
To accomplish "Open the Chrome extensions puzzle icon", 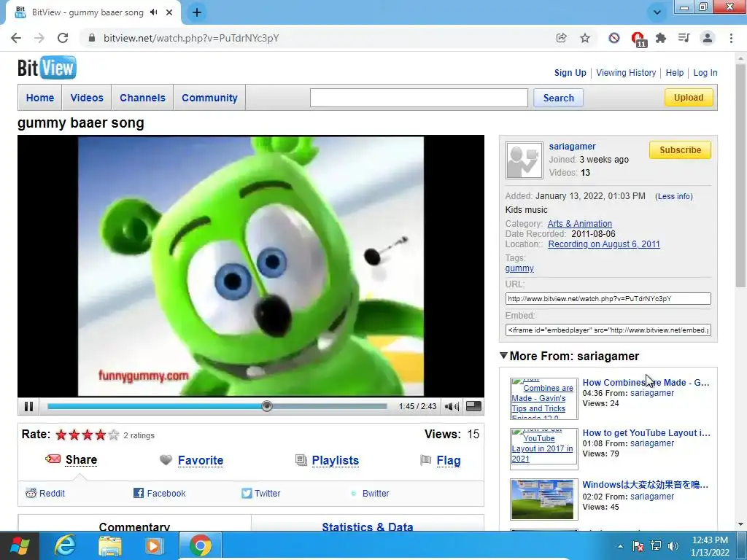I will 661,38.
